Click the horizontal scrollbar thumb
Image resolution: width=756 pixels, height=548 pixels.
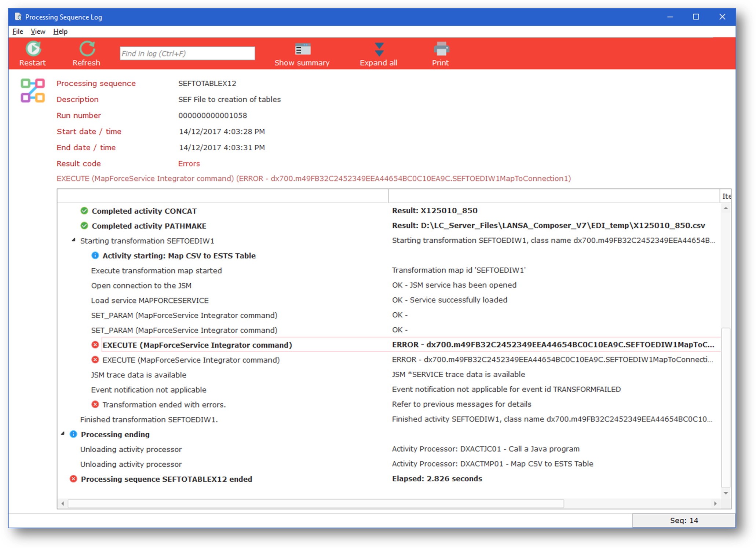click(x=315, y=504)
